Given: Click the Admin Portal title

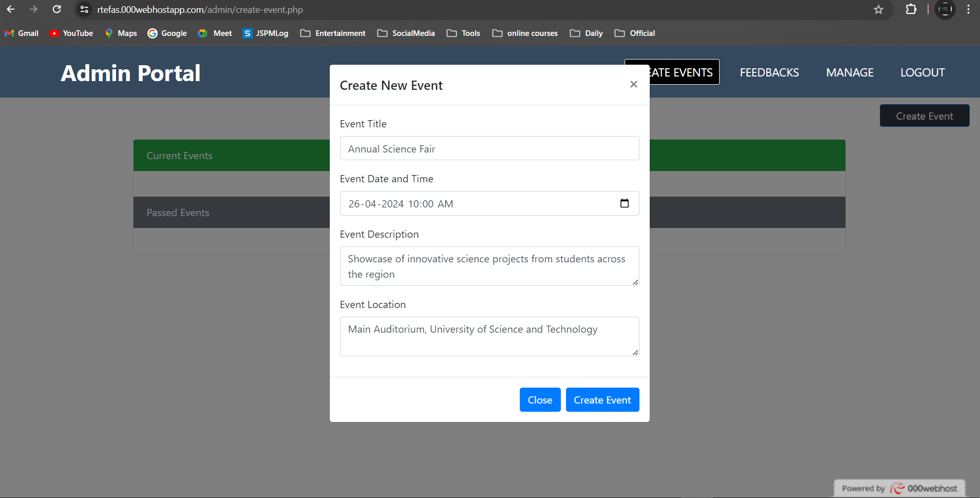Looking at the screenshot, I should pyautogui.click(x=130, y=73).
